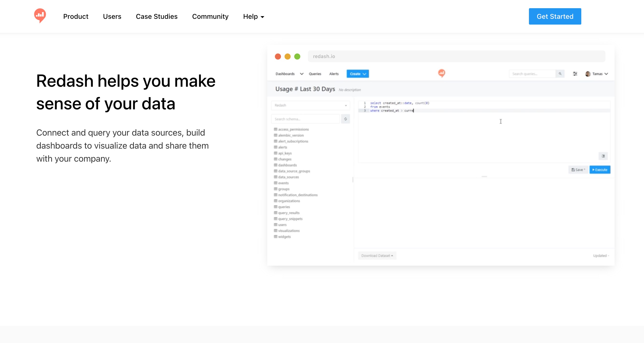Click the magnifier search icon

coord(560,74)
